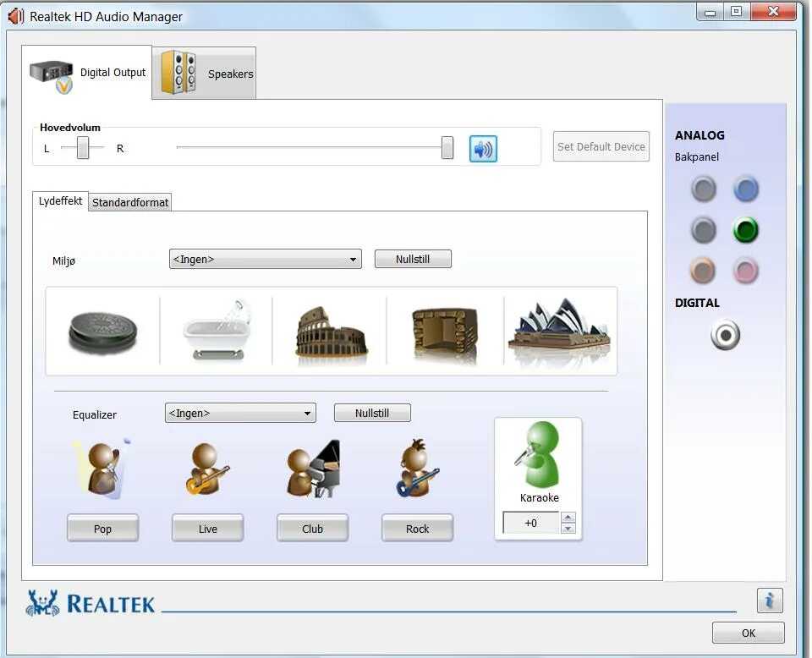
Task: Apply the Pop equalizer preset button
Action: [x=102, y=528]
